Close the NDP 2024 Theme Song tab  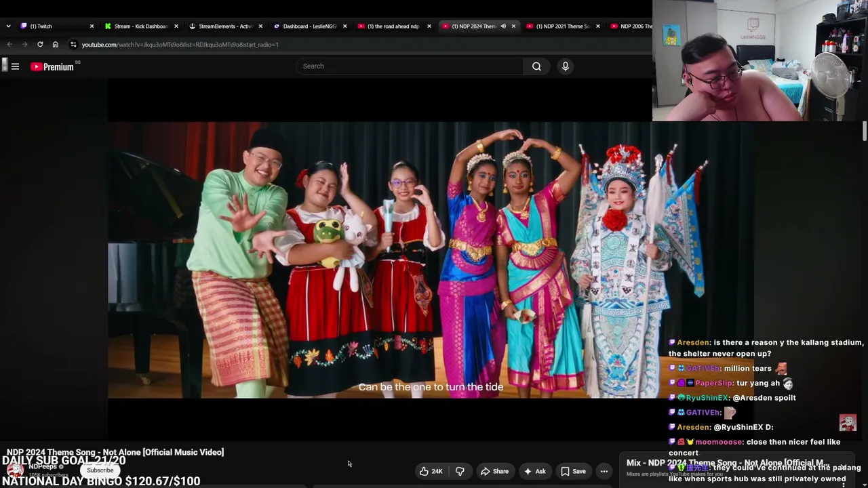tap(513, 26)
